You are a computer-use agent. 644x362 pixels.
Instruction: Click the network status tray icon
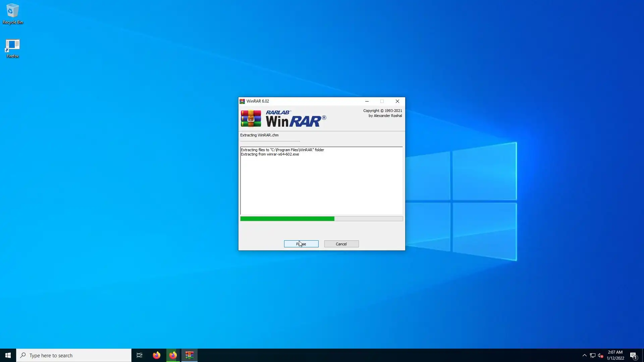(x=593, y=355)
